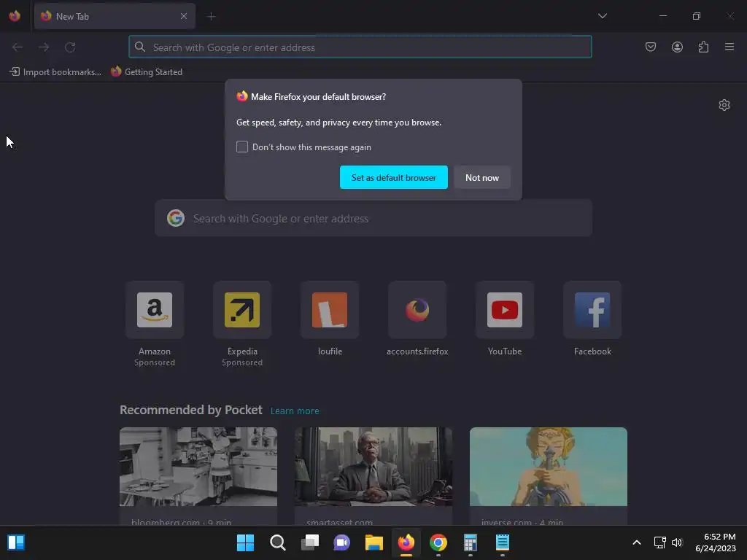The width and height of the screenshot is (747, 560).
Task: Close the New Tab tab
Action: (184, 16)
